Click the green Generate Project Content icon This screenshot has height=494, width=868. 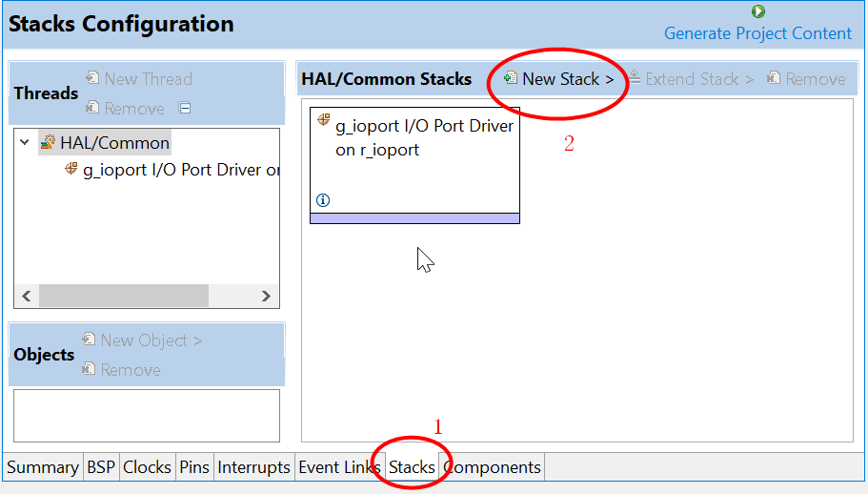(x=757, y=12)
